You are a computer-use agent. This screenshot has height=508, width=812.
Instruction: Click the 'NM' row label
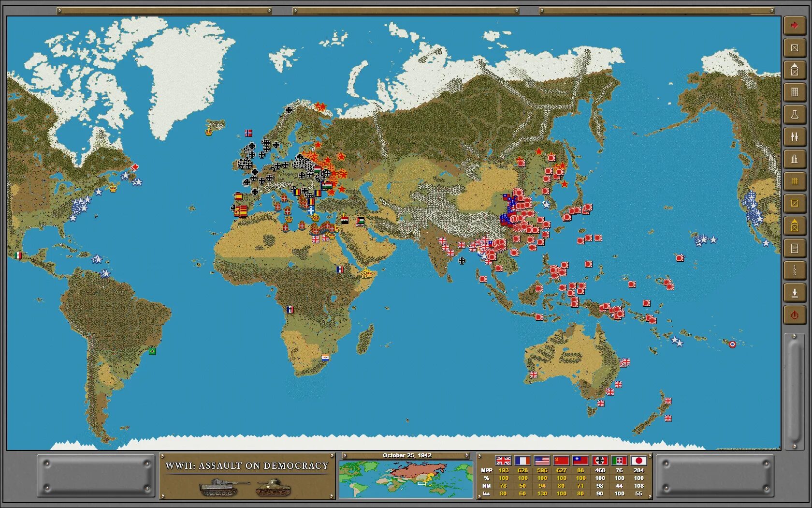click(x=487, y=486)
